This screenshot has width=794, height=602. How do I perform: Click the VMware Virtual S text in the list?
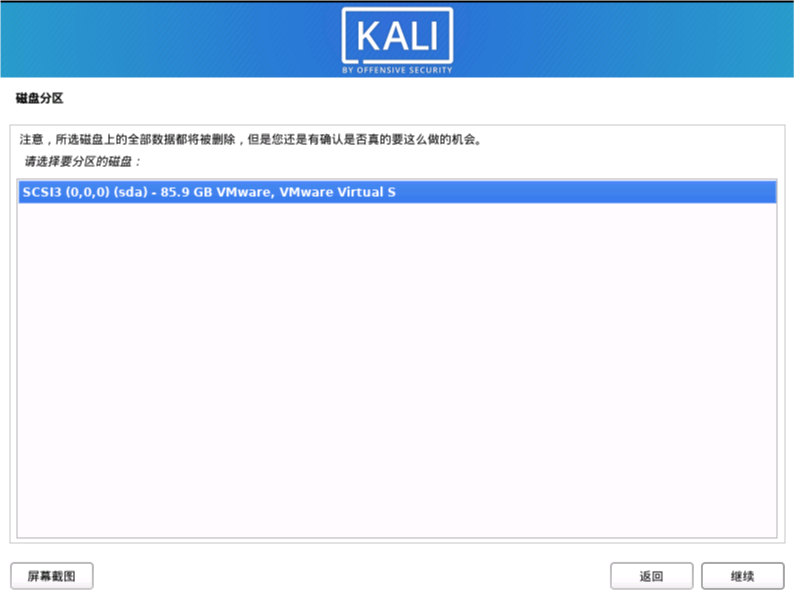[337, 192]
